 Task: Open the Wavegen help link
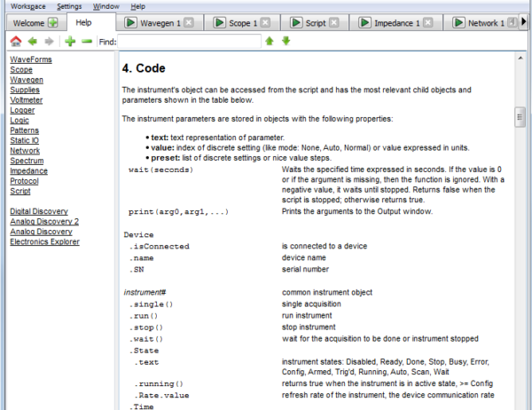point(27,80)
